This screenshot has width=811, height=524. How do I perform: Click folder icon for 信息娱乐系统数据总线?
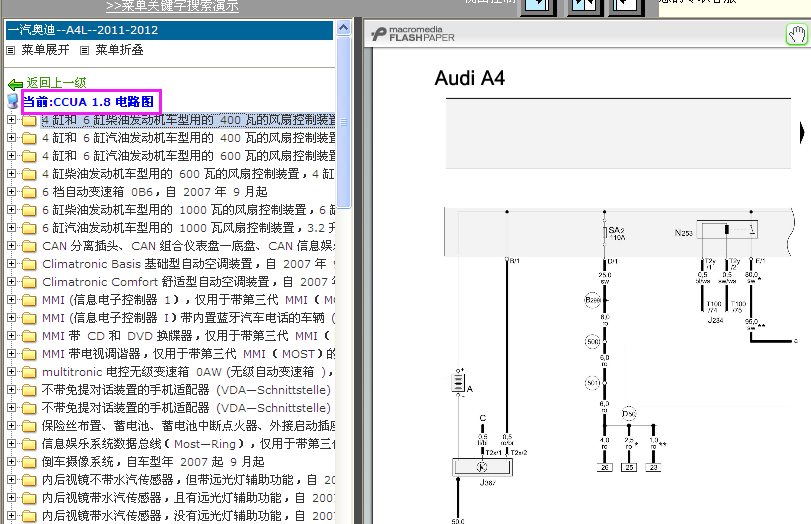tap(29, 444)
